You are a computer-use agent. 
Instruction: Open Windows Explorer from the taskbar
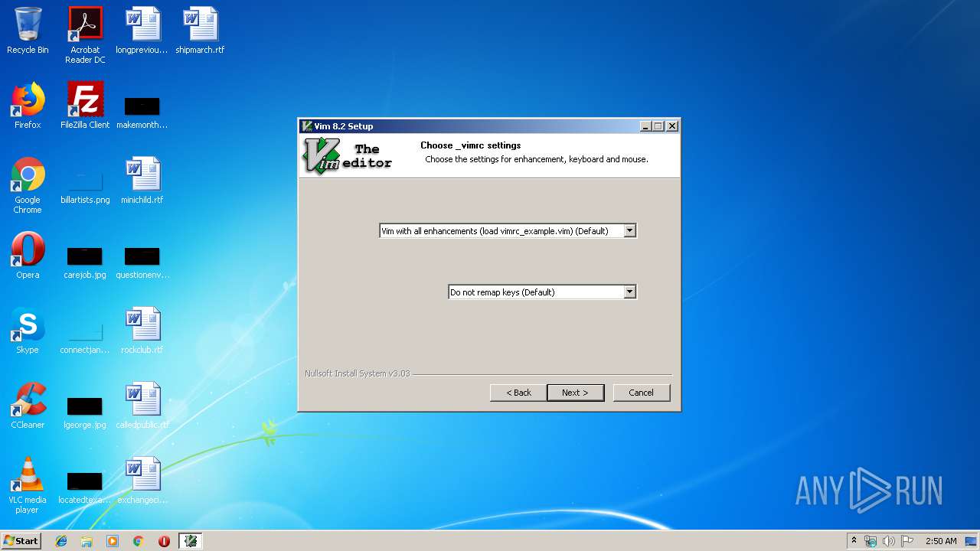(87, 541)
